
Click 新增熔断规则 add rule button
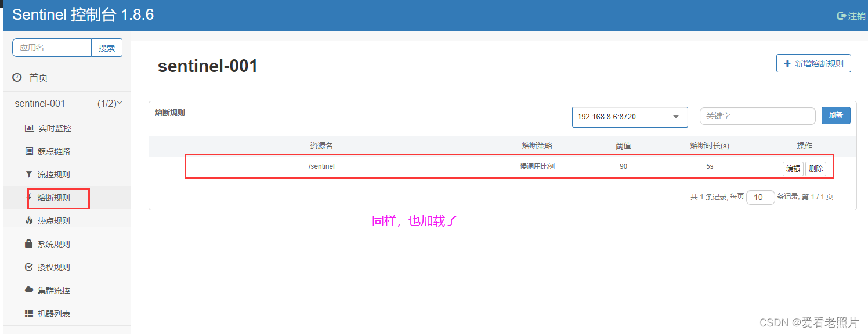(813, 64)
